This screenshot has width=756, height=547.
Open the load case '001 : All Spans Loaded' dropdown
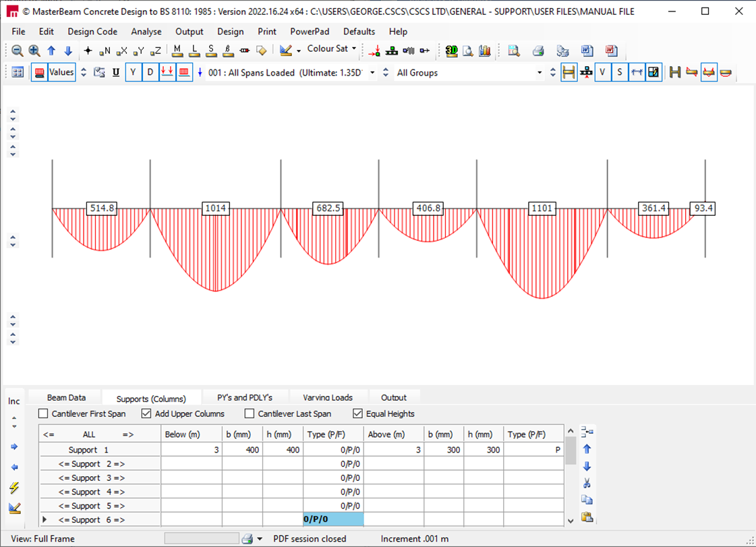click(x=372, y=73)
